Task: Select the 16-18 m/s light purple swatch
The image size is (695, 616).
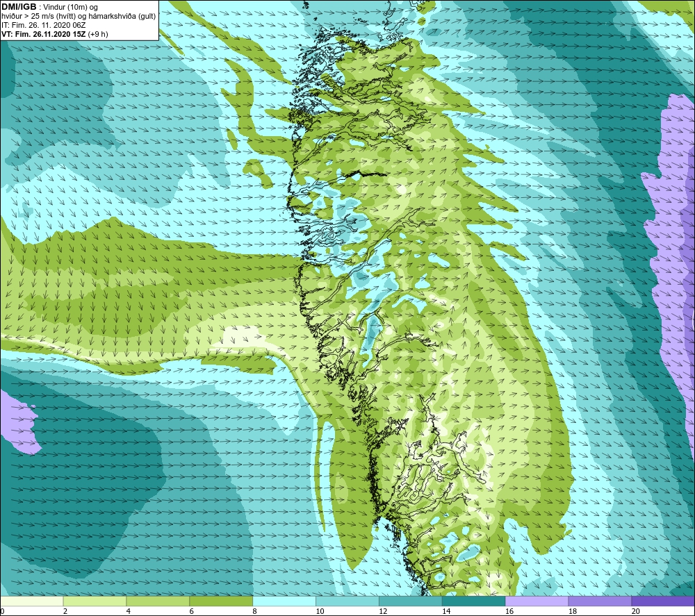Action: (537, 601)
